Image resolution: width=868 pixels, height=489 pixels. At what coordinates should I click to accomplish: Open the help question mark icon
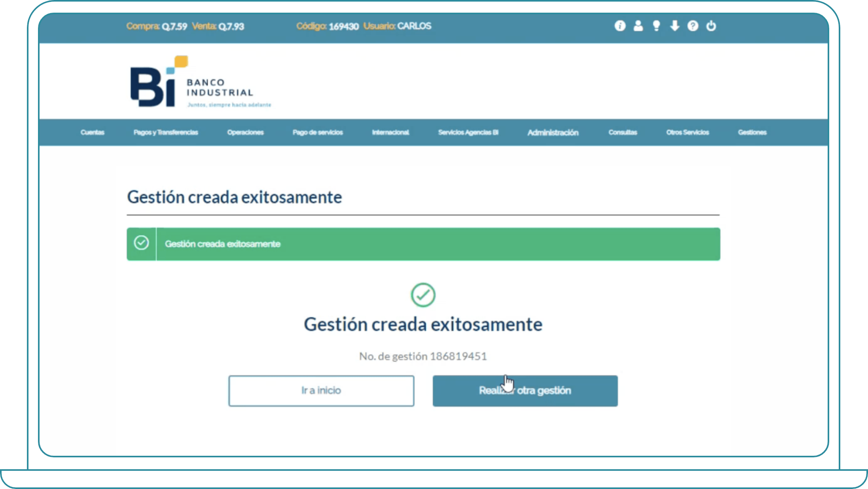click(693, 26)
